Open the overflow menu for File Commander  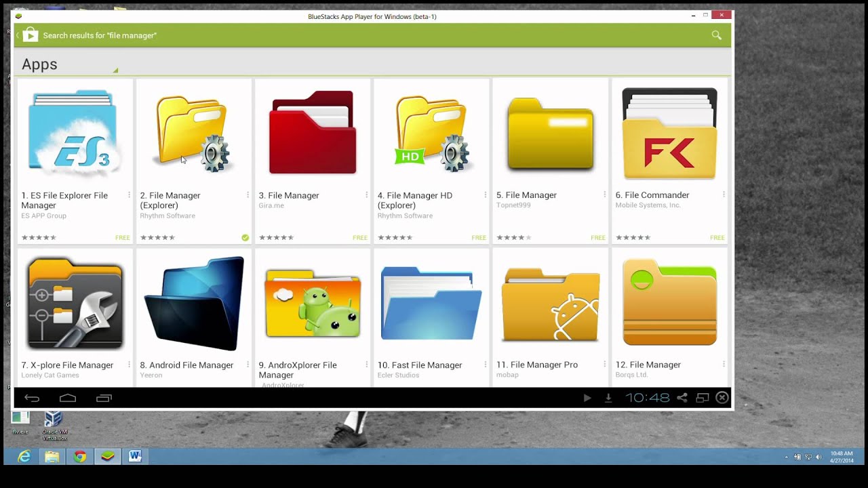[x=724, y=195]
